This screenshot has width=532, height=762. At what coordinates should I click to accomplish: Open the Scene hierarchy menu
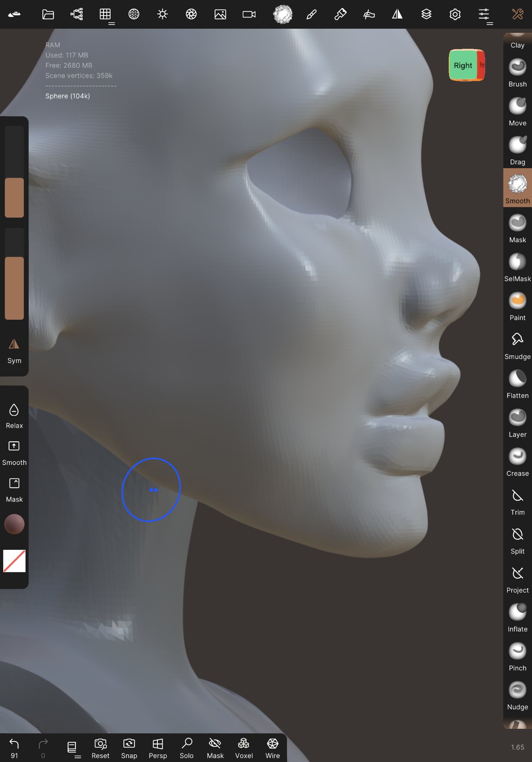tap(77, 14)
